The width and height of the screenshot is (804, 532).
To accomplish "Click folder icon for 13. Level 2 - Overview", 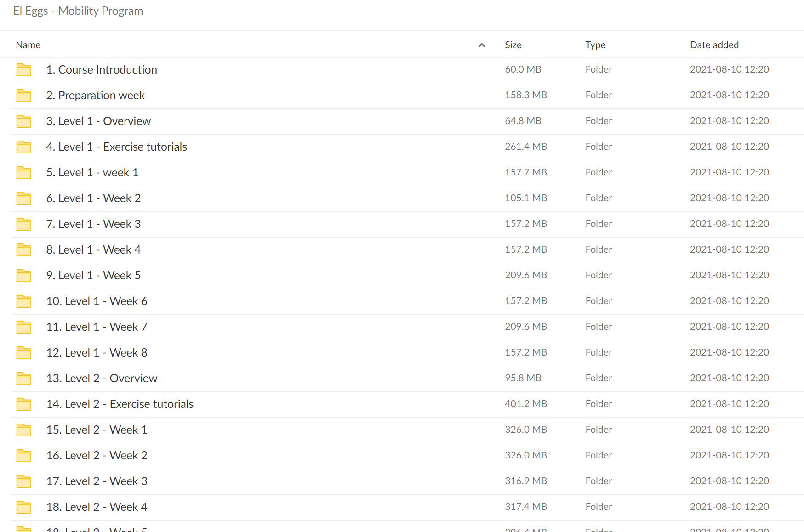I will coord(23,379).
